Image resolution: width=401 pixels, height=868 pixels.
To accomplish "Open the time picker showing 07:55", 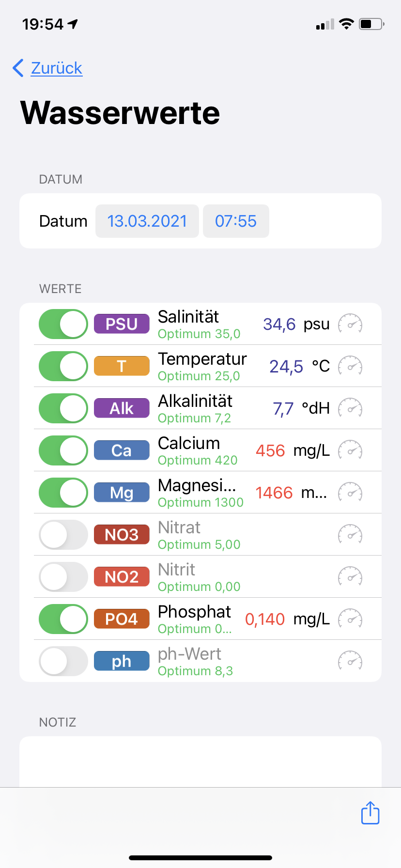I will pos(236,221).
